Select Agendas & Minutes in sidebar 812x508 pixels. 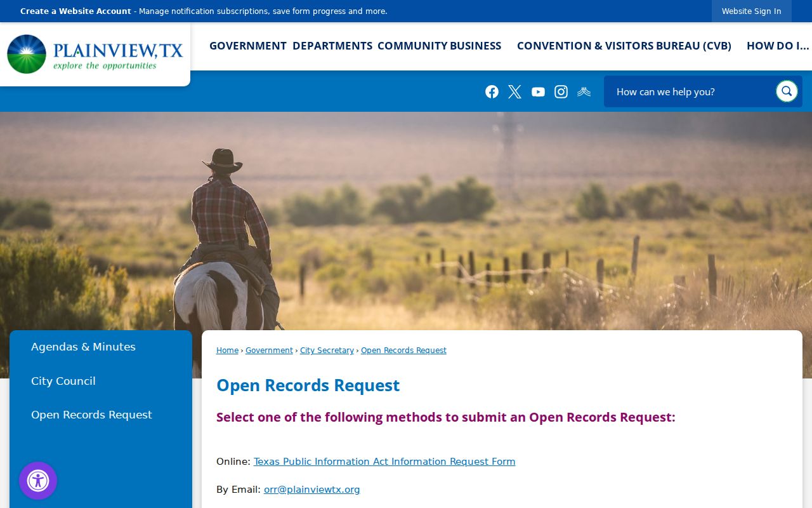tap(83, 347)
